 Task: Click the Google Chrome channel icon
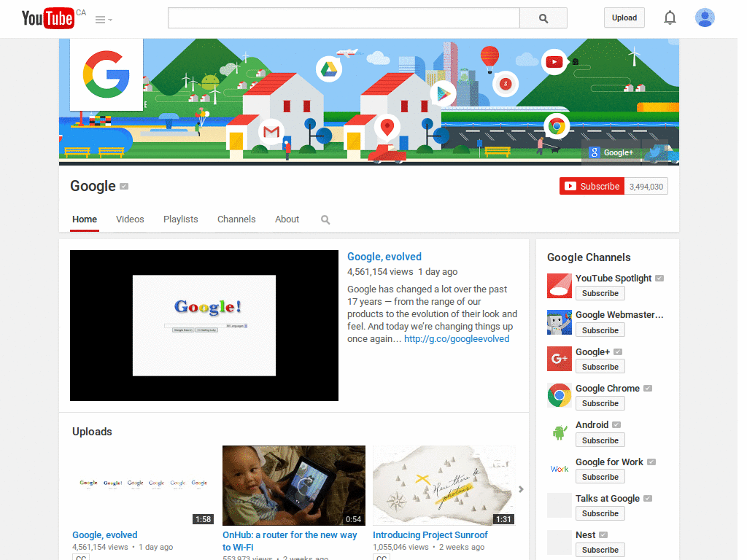coord(560,395)
